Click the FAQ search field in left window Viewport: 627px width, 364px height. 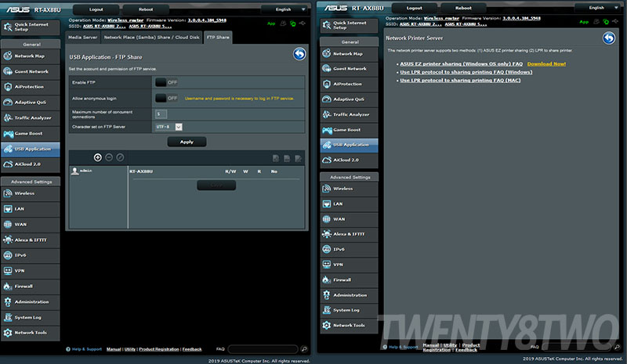(263, 349)
